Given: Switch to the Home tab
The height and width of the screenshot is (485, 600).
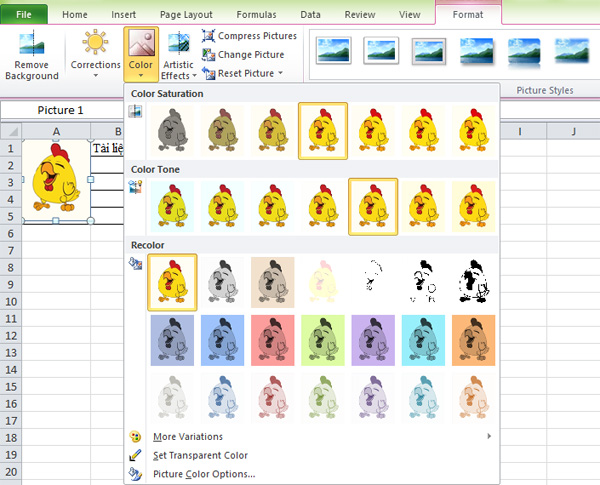Looking at the screenshot, I should point(75,15).
